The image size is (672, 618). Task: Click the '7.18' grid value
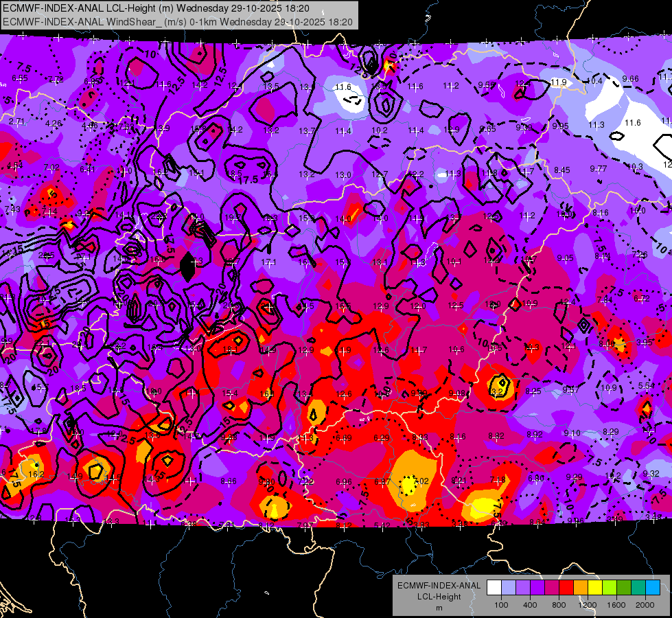coord(498,479)
